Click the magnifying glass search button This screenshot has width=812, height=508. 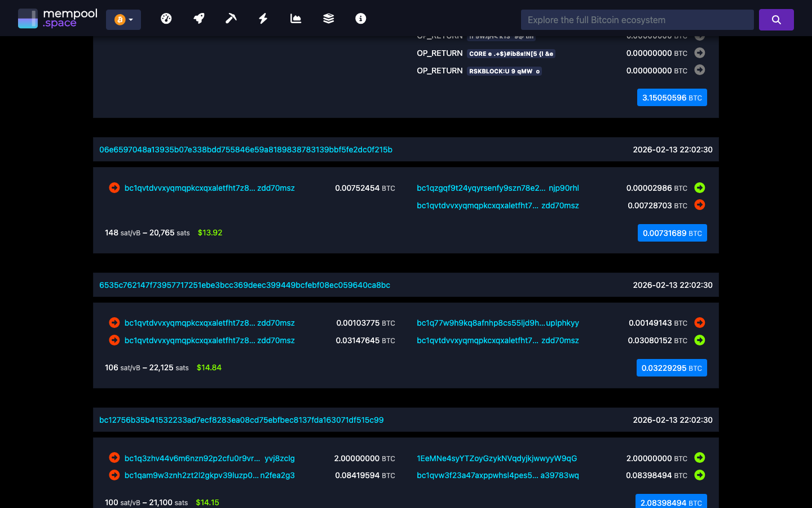point(776,19)
